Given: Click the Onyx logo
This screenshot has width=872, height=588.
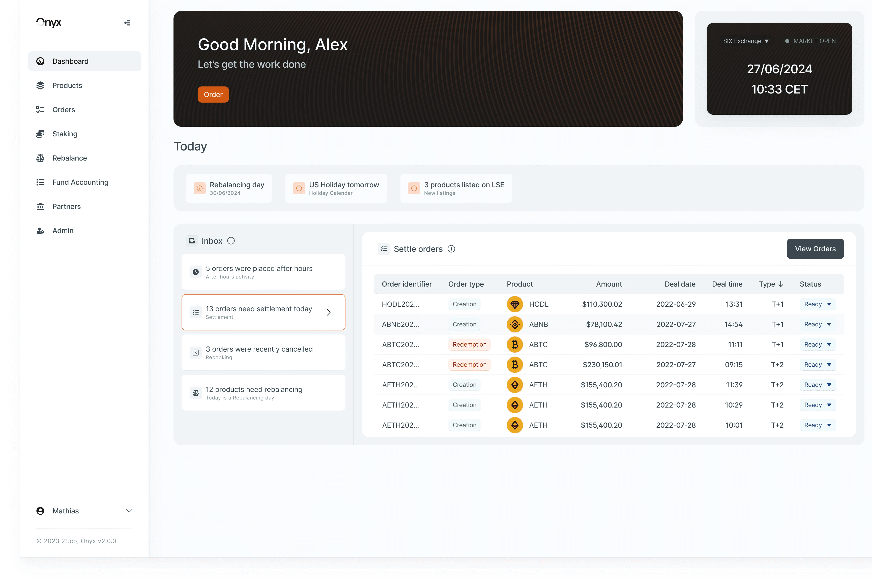Looking at the screenshot, I should pyautogui.click(x=49, y=22).
